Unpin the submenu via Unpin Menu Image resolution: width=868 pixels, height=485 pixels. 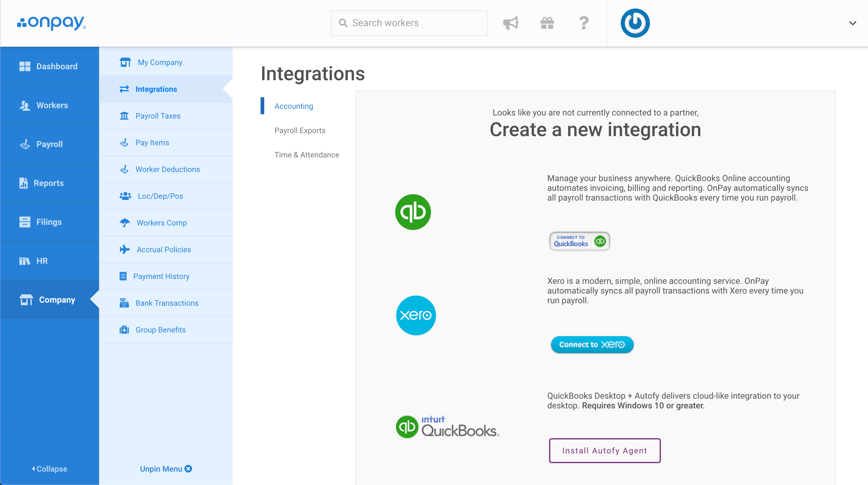(166, 469)
